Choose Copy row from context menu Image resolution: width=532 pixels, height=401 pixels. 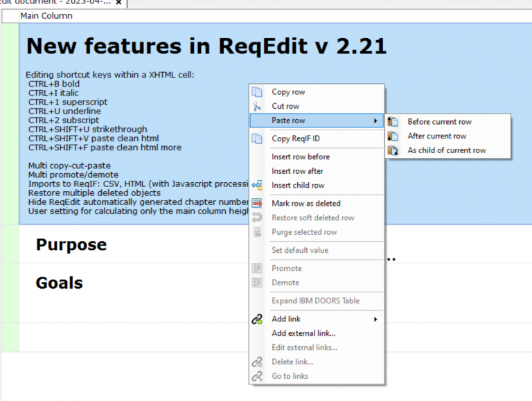click(317, 92)
